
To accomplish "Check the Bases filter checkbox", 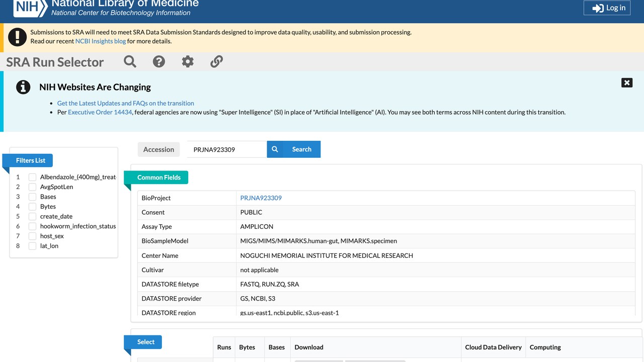I will pyautogui.click(x=32, y=197).
